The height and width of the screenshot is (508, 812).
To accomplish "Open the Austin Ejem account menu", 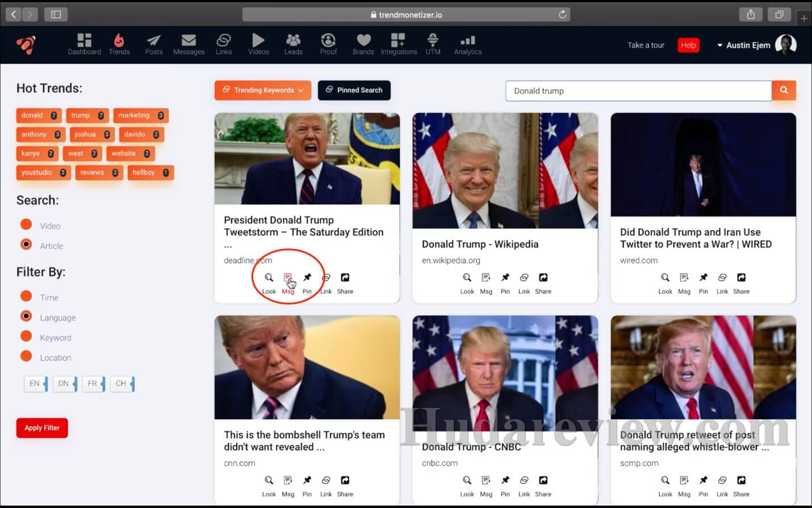I will coord(744,45).
